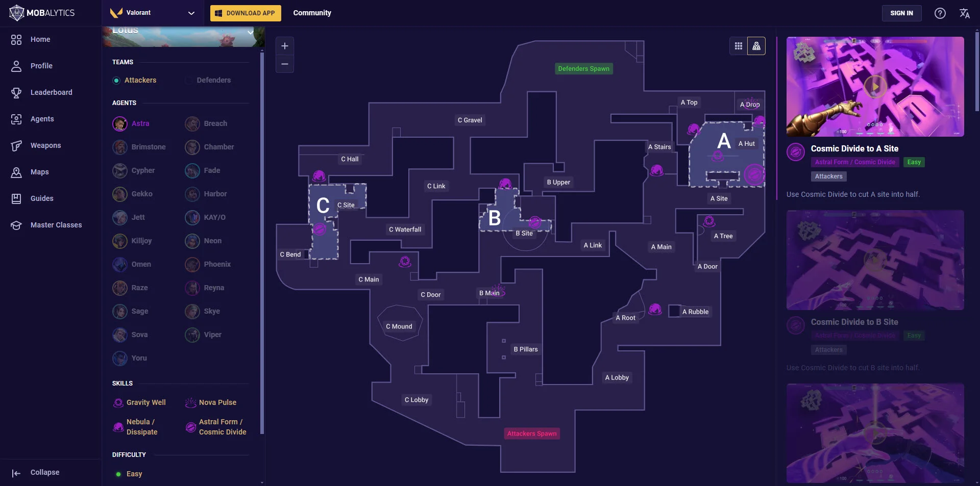Toggle the Easy difficulty filter
980x486 pixels.
(x=118, y=474)
